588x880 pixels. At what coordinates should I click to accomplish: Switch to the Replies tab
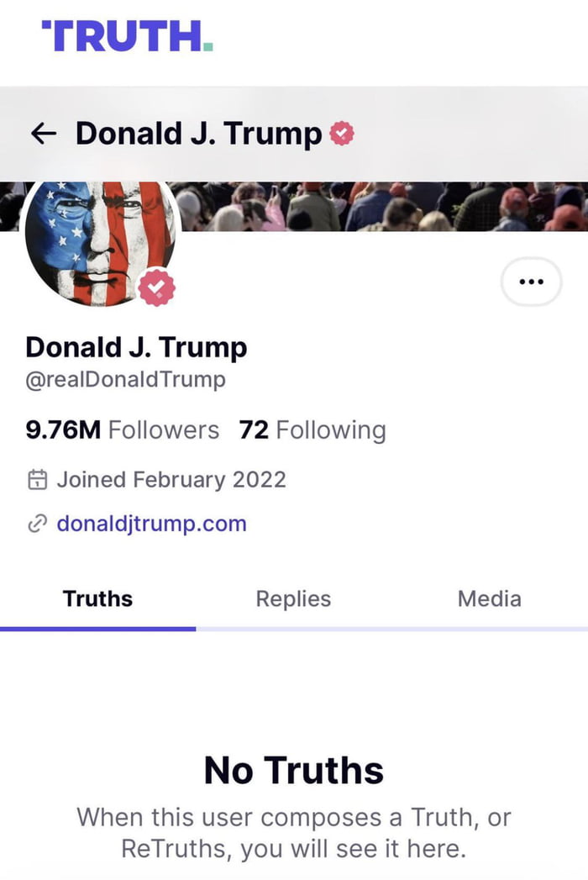point(293,599)
